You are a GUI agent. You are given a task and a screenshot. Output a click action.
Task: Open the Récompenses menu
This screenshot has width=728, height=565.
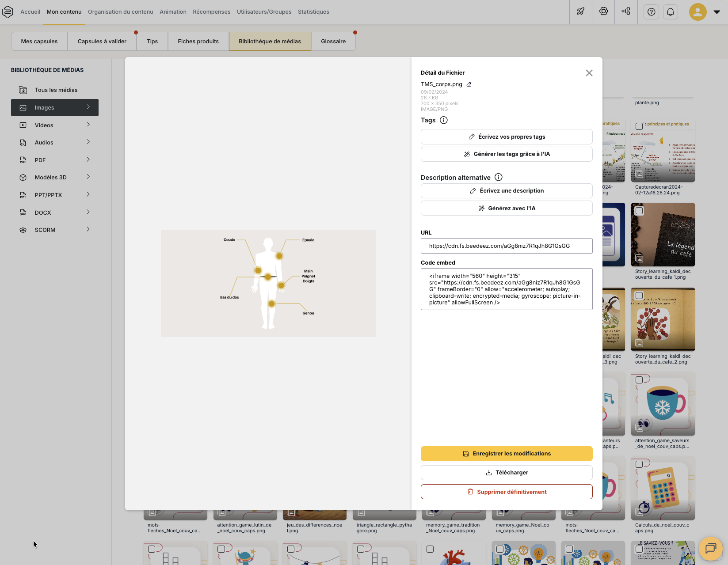point(212,12)
